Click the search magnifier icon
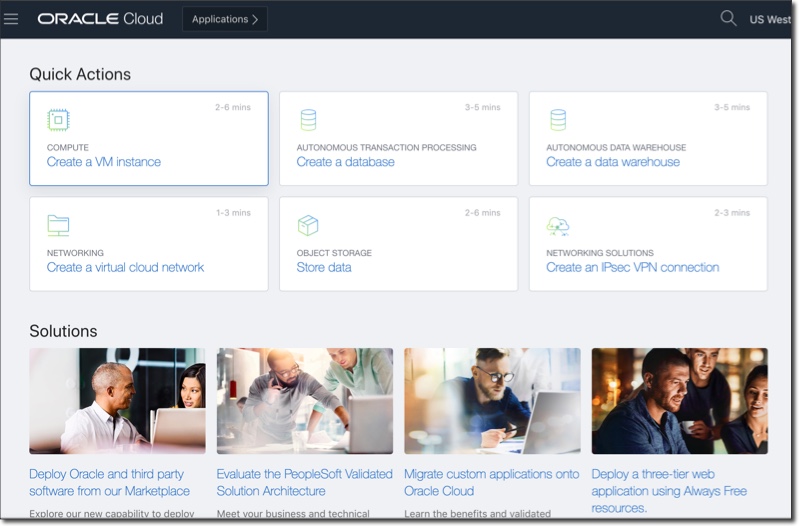 click(728, 18)
